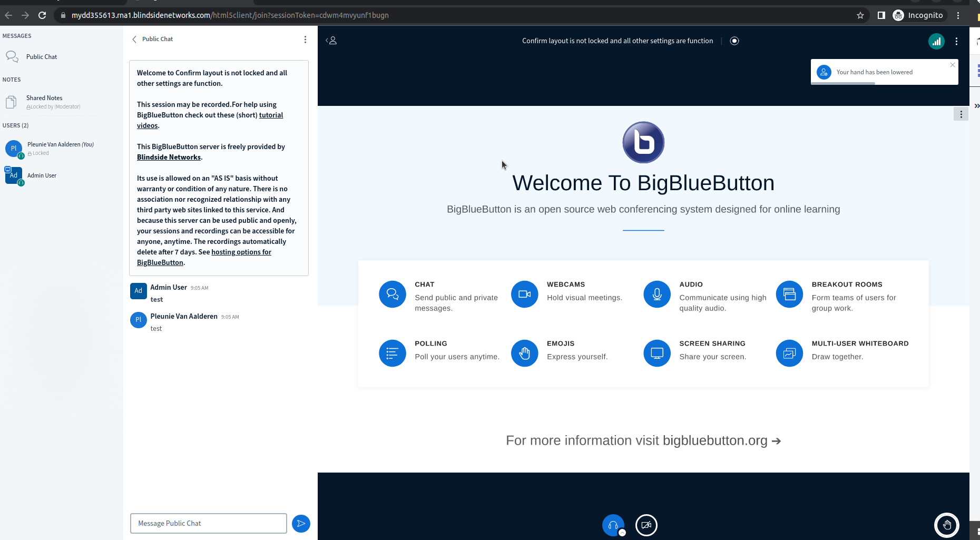Click the Incognito profile indicator
Image resolution: width=980 pixels, height=540 pixels.
tap(918, 15)
